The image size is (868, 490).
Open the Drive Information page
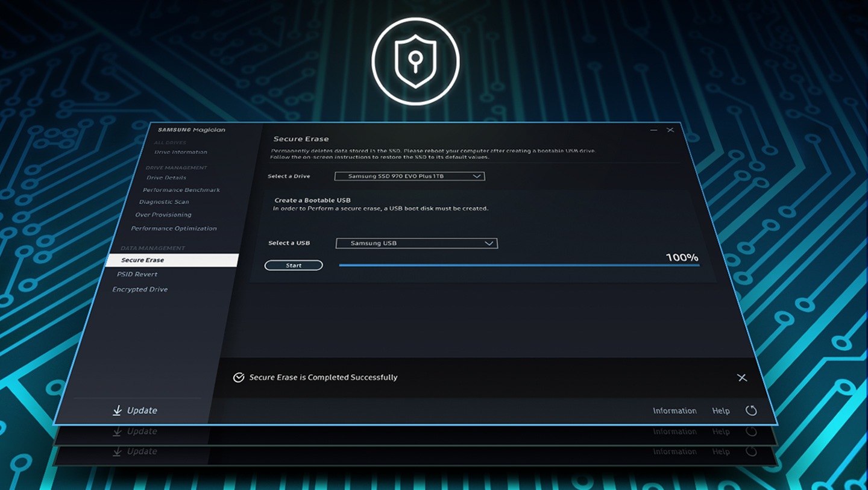pos(181,152)
